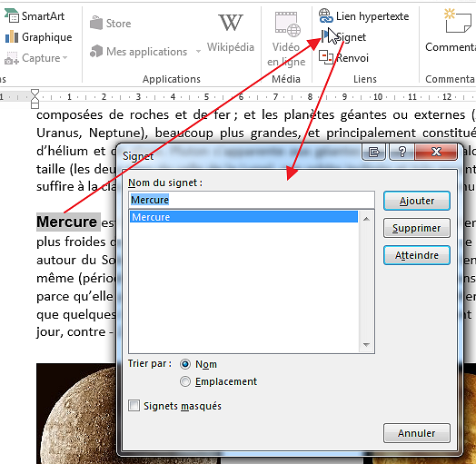
Task: Open Lien hypertexte dialog
Action: click(x=363, y=16)
